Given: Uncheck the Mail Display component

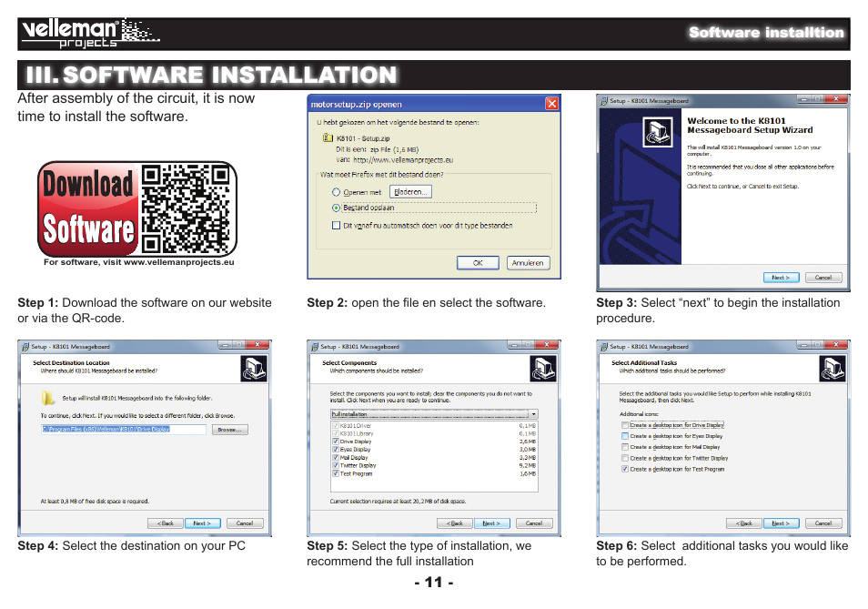Looking at the screenshot, I should coord(336,458).
